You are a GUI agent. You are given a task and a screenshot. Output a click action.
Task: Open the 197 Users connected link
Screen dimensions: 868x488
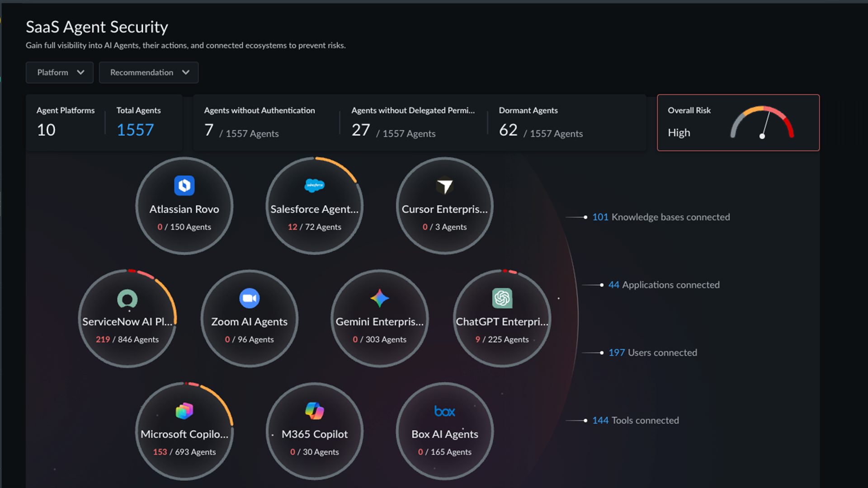[x=652, y=352]
